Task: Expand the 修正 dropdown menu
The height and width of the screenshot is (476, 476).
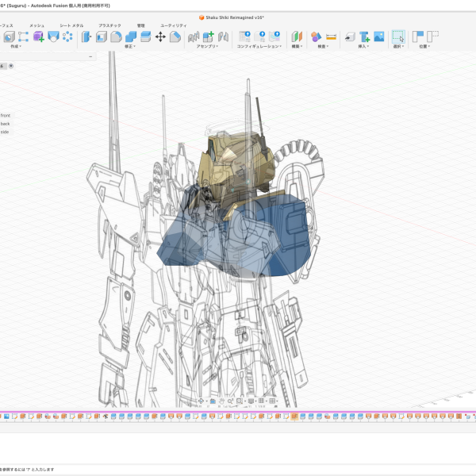Action: click(130, 47)
